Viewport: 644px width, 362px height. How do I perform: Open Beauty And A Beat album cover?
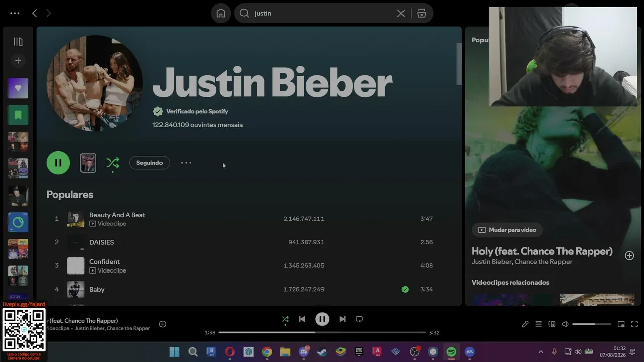pos(76,219)
